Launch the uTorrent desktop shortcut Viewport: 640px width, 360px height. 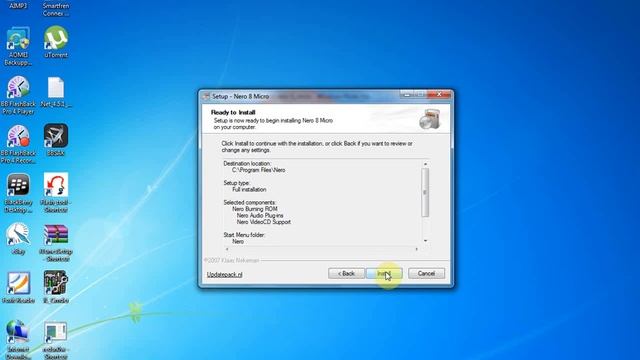coord(56,38)
